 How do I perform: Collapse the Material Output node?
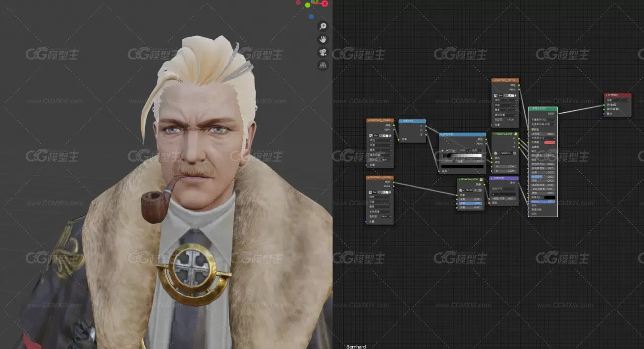pyautogui.click(x=606, y=95)
